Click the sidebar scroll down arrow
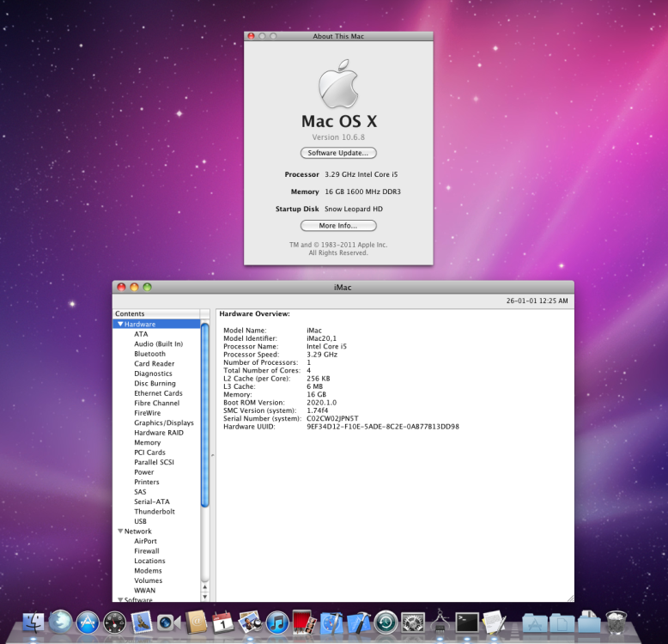Screen dimensions: 668x644 coord(205,597)
